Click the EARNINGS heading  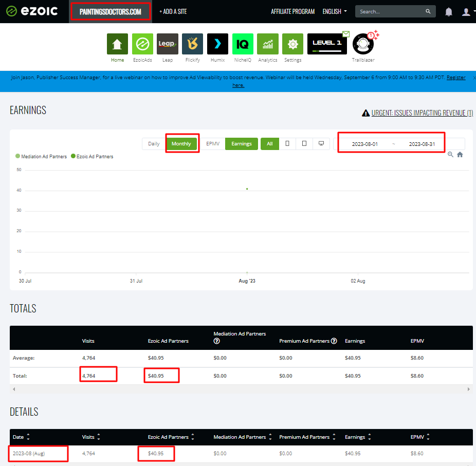click(28, 110)
